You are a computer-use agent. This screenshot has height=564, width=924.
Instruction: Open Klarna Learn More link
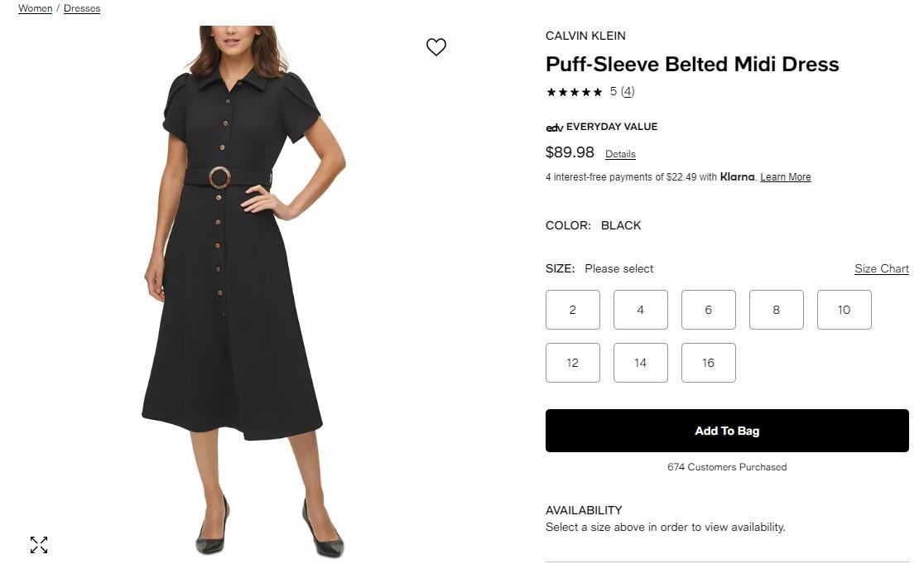tap(785, 177)
